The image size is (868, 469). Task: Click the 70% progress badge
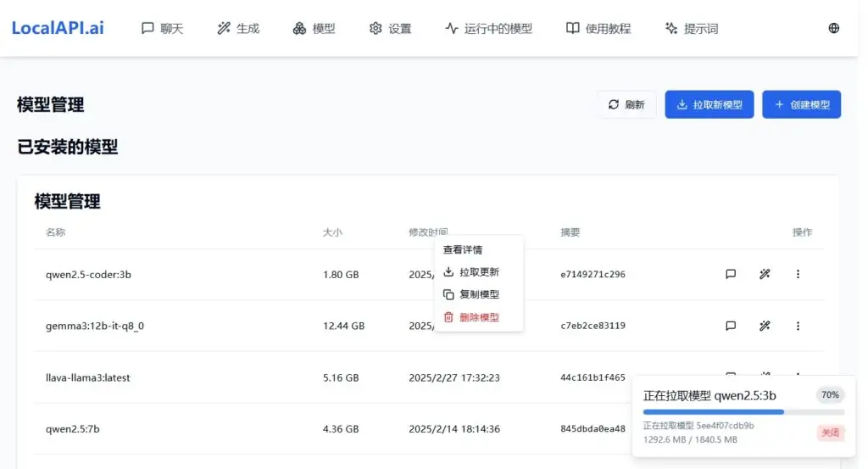point(830,395)
